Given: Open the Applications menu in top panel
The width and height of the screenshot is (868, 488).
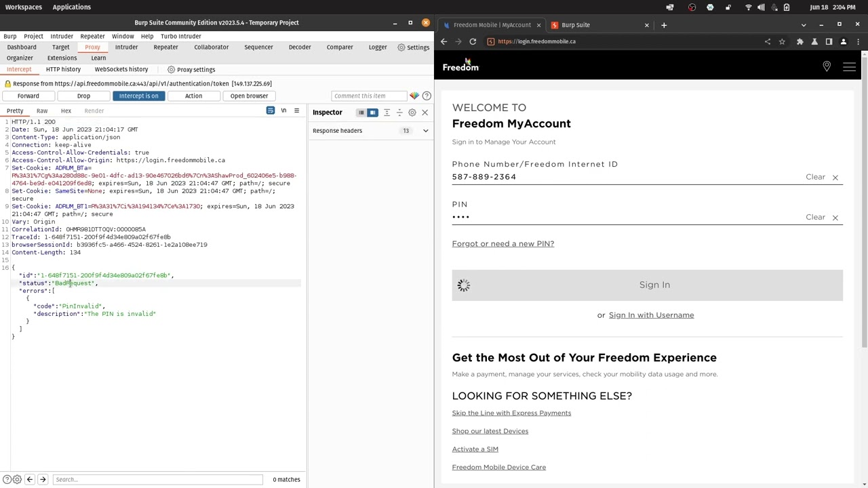Looking at the screenshot, I should pyautogui.click(x=71, y=7).
